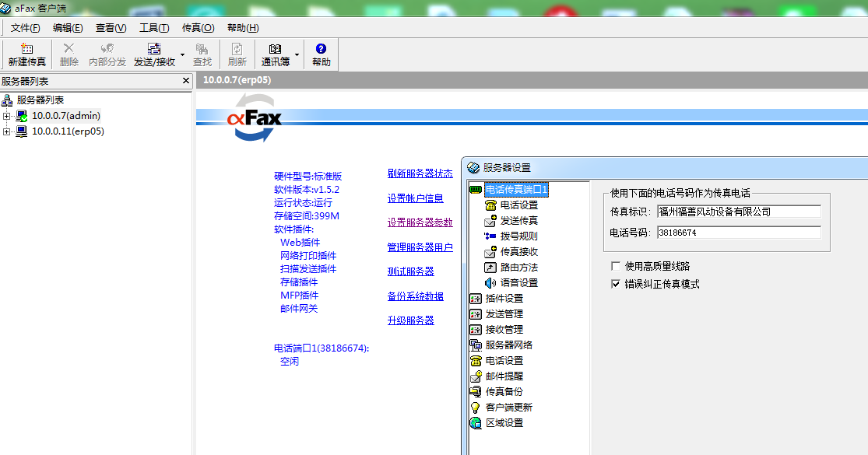Select the 发送传真 settings icon
Viewport: 868px width, 455px height.
pyautogui.click(x=490, y=221)
